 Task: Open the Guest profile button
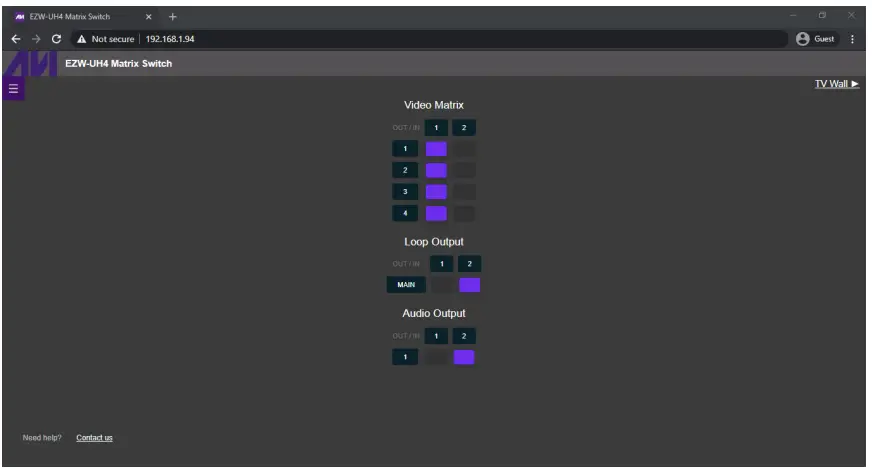tap(815, 39)
